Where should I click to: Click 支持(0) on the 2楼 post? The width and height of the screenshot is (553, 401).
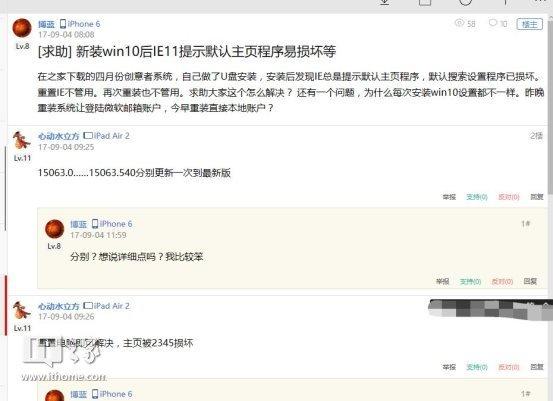(477, 197)
